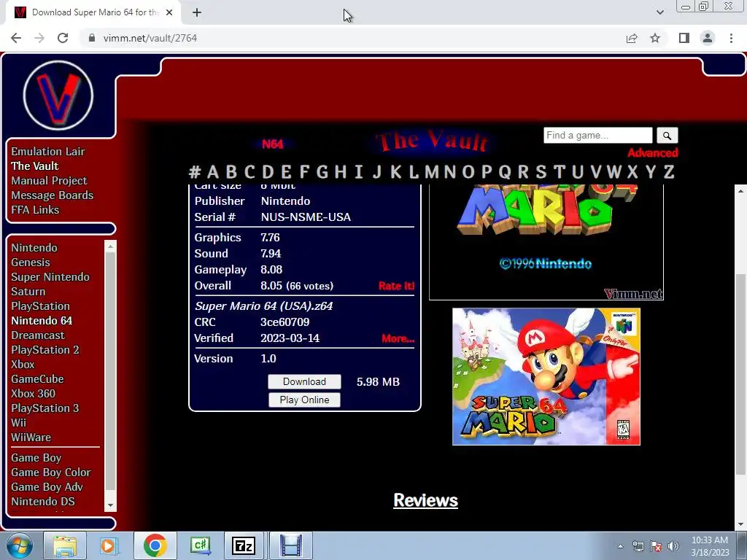The width and height of the screenshot is (747, 560).
Task: Browse games starting with Z
Action: [x=669, y=171]
